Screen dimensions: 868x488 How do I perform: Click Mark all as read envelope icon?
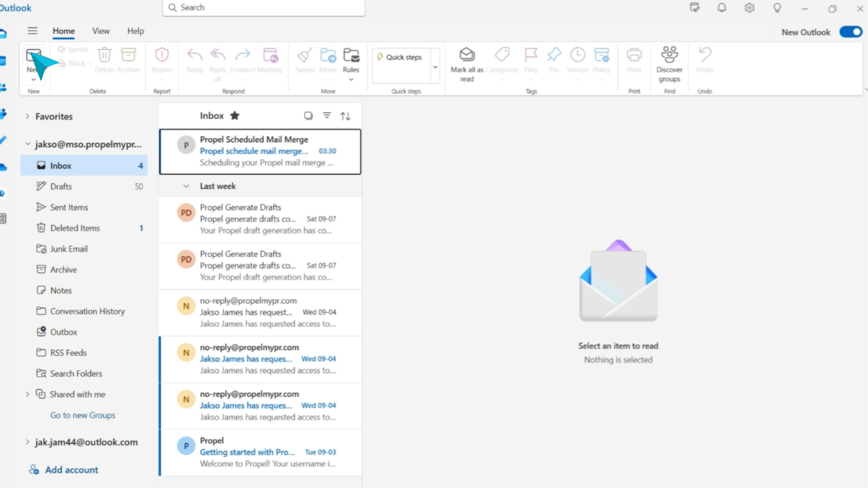(467, 55)
